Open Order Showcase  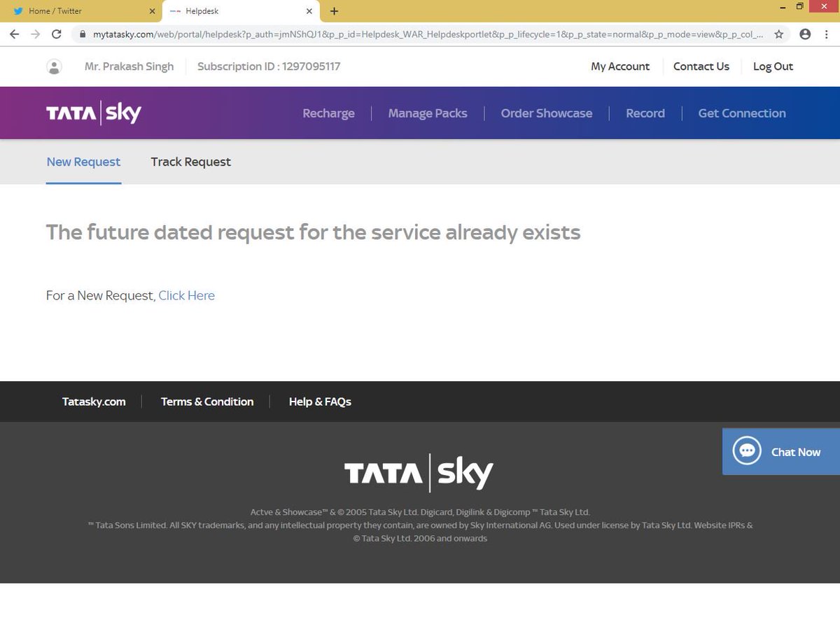547,113
